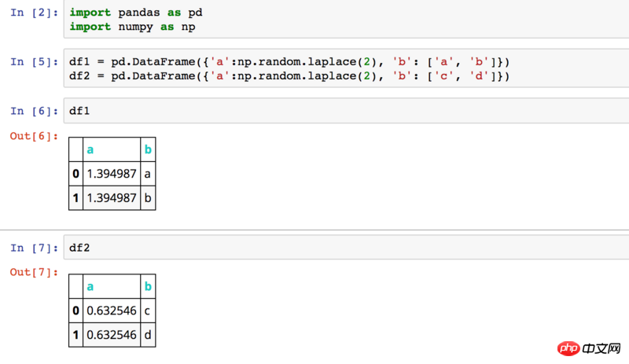Click column header 'a' in df2 table
This screenshot has width=629, height=364.
pos(90,287)
